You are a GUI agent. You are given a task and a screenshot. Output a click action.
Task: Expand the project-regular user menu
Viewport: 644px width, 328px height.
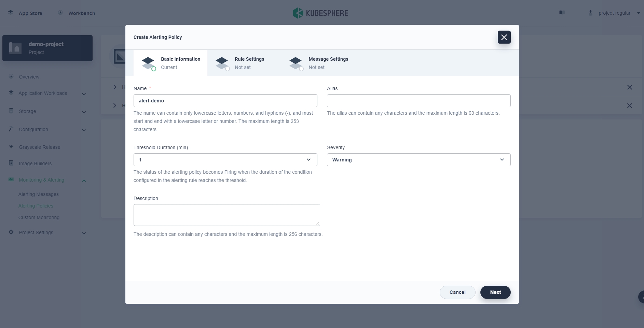(638, 13)
